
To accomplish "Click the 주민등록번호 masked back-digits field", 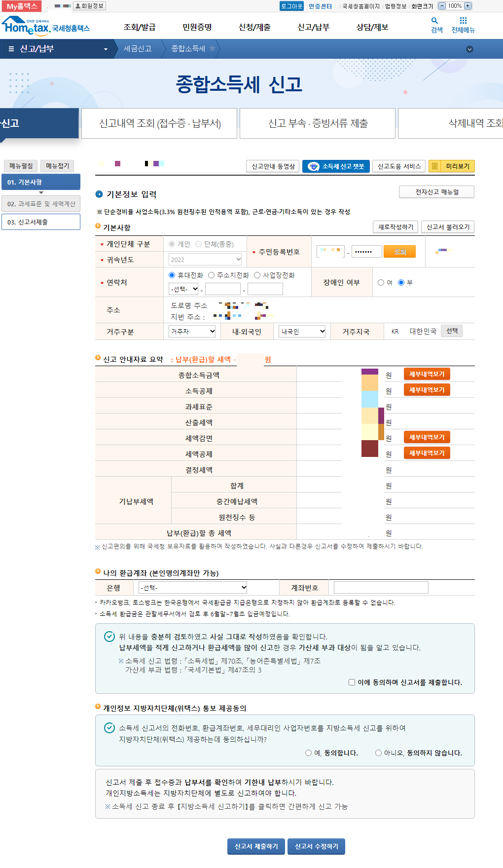I will pos(367,252).
